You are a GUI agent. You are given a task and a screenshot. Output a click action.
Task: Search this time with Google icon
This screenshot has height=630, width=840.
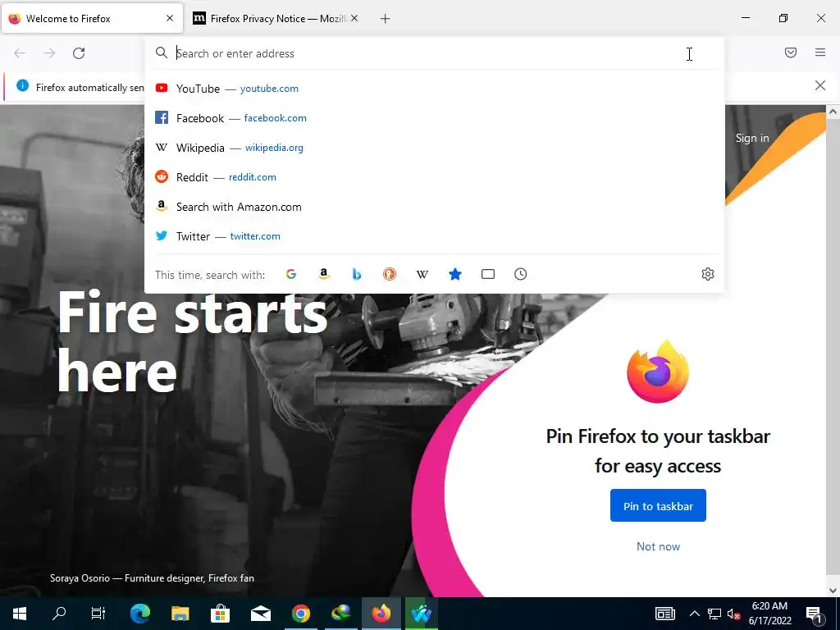tap(291, 274)
